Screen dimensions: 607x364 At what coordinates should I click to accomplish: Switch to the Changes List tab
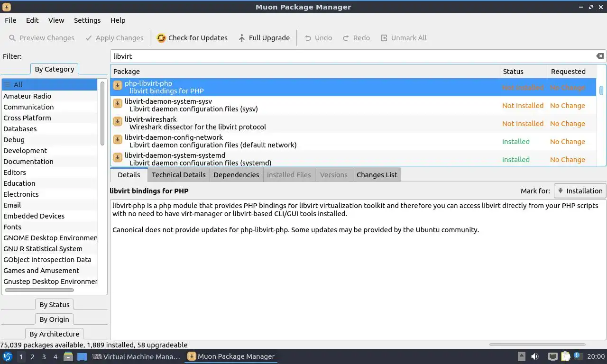tap(377, 174)
